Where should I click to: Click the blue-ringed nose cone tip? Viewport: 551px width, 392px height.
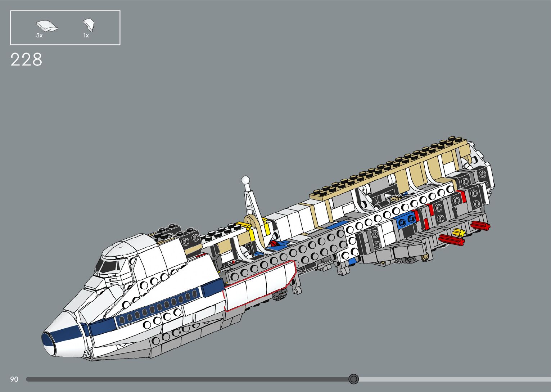click(49, 342)
